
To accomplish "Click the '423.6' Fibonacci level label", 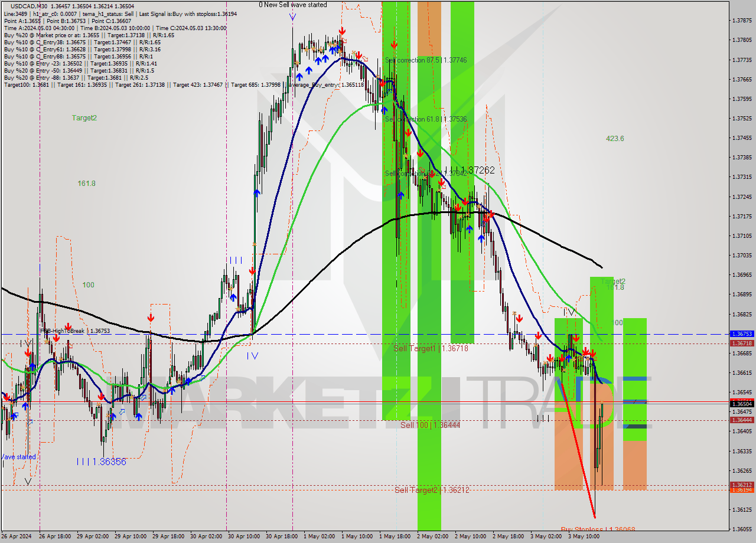I will coord(615,139).
